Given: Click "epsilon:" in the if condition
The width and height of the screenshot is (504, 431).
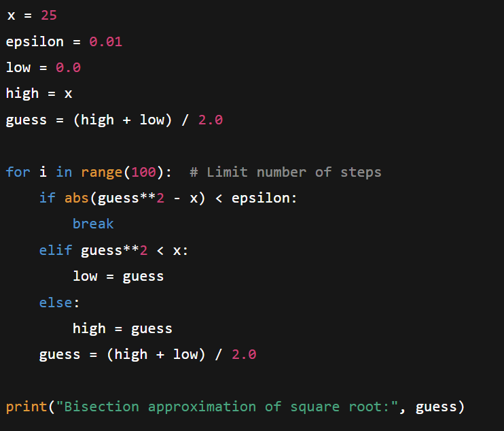Looking at the screenshot, I should tap(264, 199).
